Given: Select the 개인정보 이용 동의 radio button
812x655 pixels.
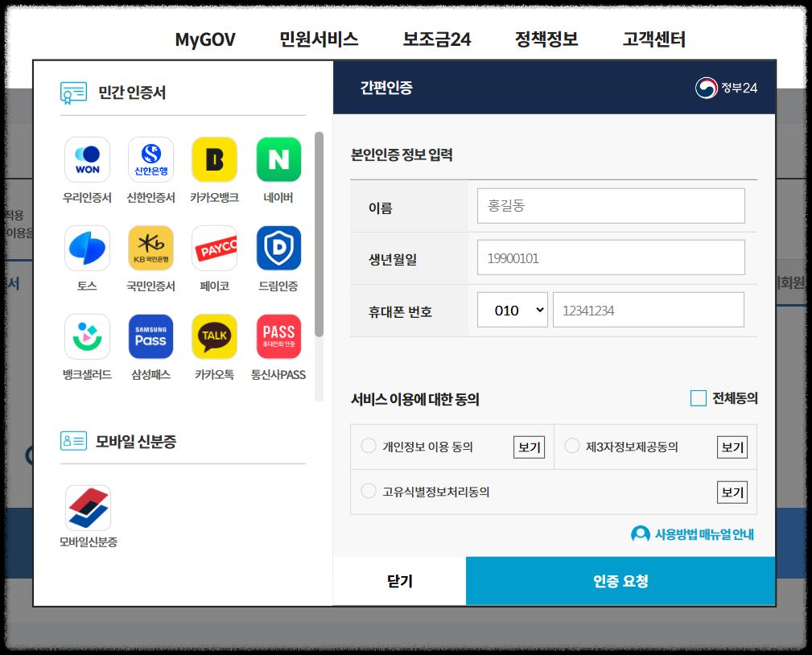Looking at the screenshot, I should pyautogui.click(x=369, y=447).
